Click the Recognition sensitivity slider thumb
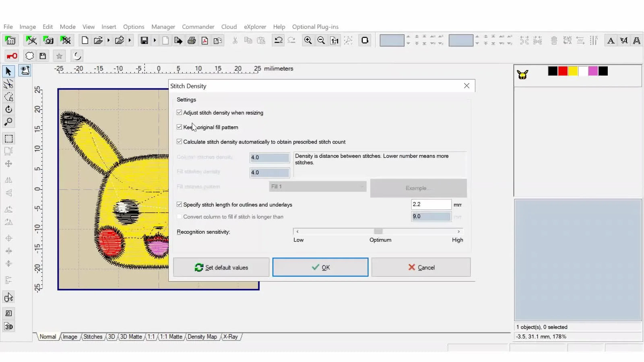The image size is (644, 362). (x=378, y=231)
